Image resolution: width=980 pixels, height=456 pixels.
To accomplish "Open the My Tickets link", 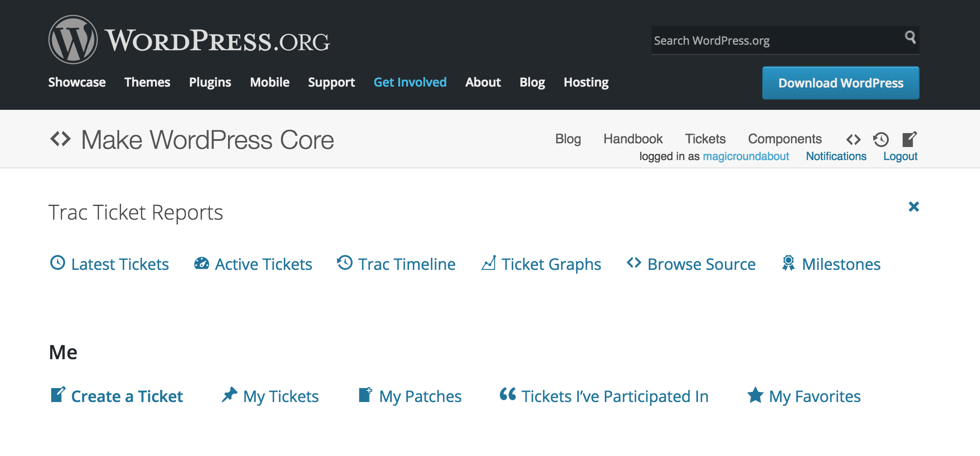I will [x=281, y=397].
